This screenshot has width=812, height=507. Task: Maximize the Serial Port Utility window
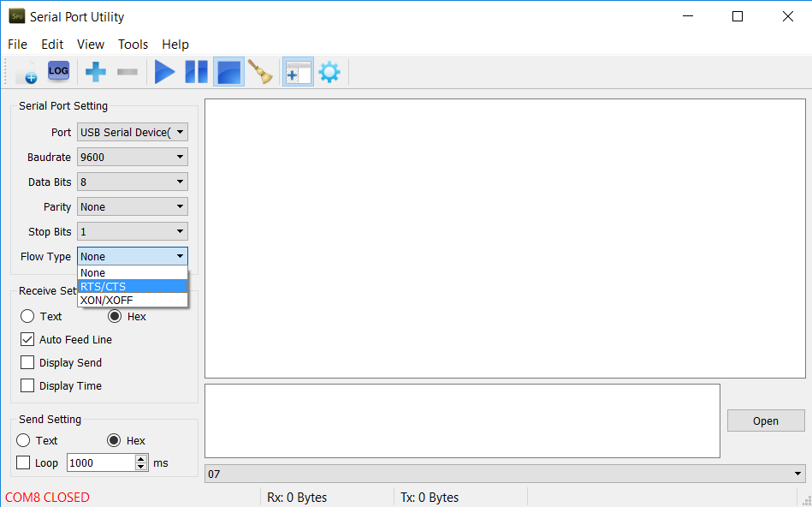738,16
